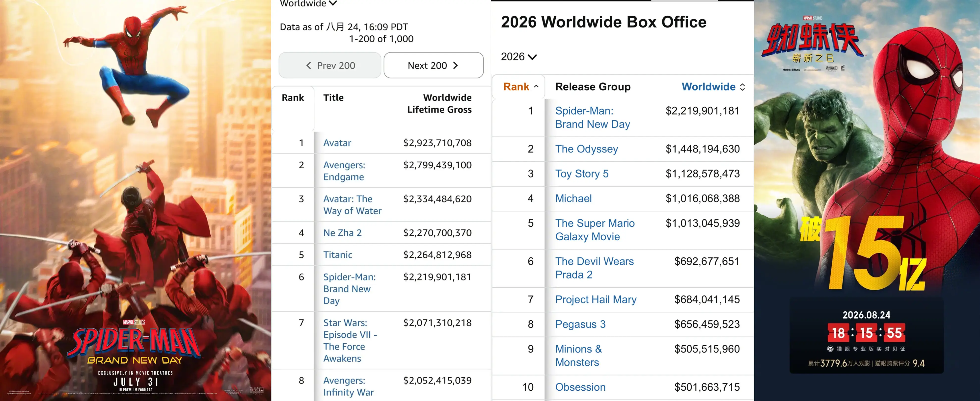Image resolution: width=980 pixels, height=401 pixels.
Task: Sort by the orange Rank column header
Action: (521, 87)
